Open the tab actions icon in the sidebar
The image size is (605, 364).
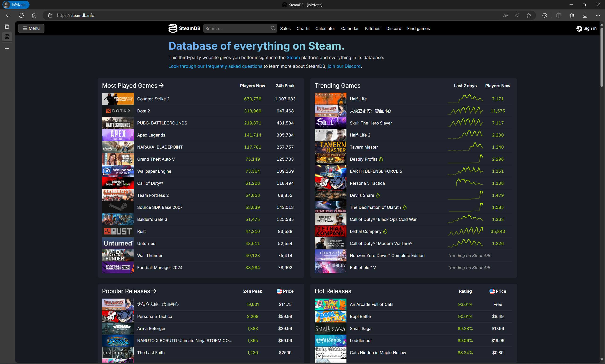[7, 26]
